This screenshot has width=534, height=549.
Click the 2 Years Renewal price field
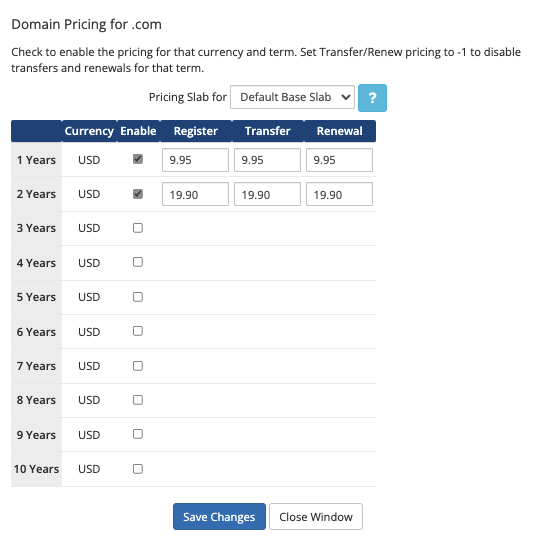tap(339, 194)
